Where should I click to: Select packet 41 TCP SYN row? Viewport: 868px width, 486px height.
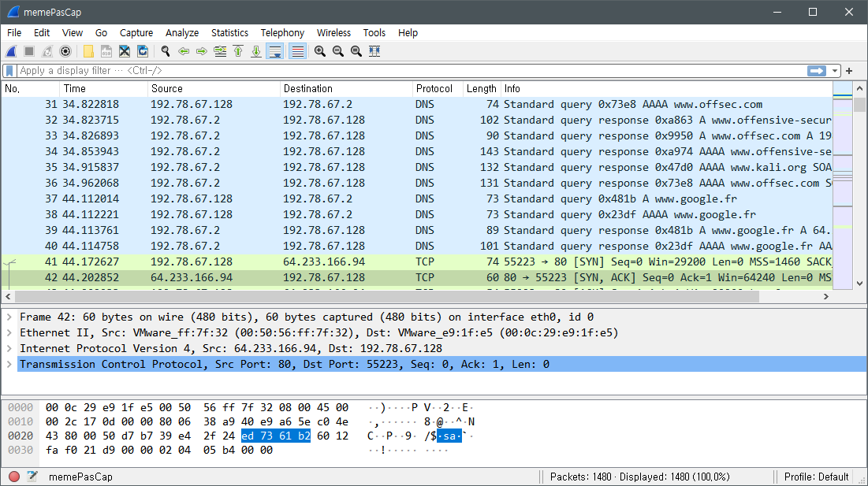pos(417,262)
